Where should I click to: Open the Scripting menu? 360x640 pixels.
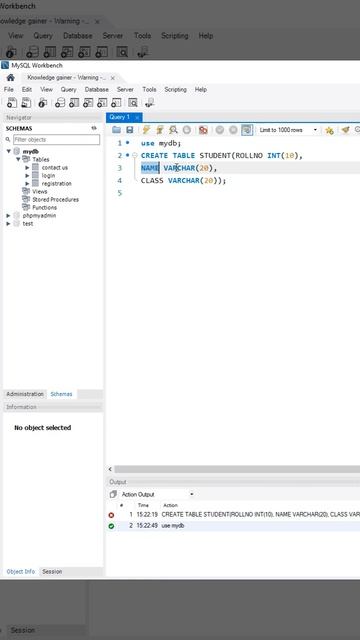tap(176, 89)
